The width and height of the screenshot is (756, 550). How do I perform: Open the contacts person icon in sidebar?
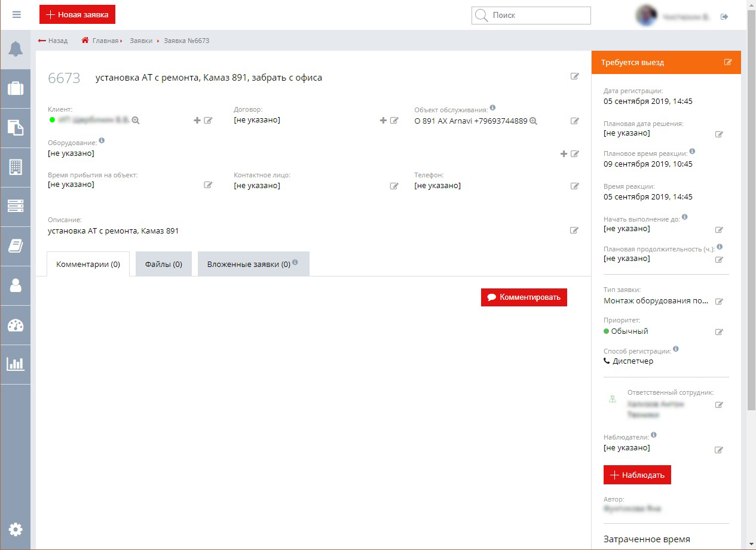tap(16, 285)
